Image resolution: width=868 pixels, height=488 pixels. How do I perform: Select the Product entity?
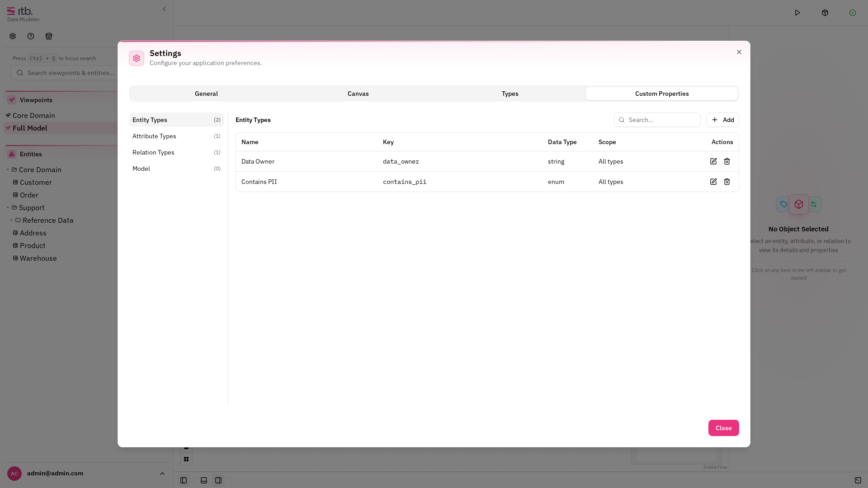pyautogui.click(x=33, y=245)
